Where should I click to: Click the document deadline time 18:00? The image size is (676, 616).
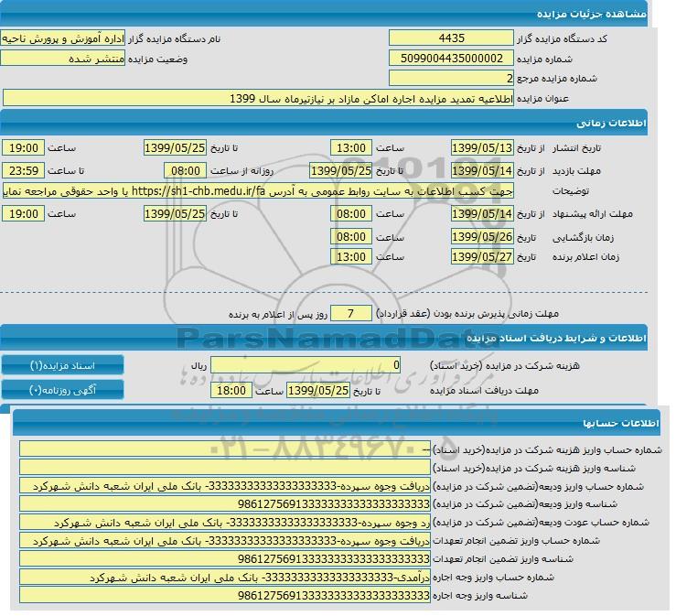click(x=231, y=391)
